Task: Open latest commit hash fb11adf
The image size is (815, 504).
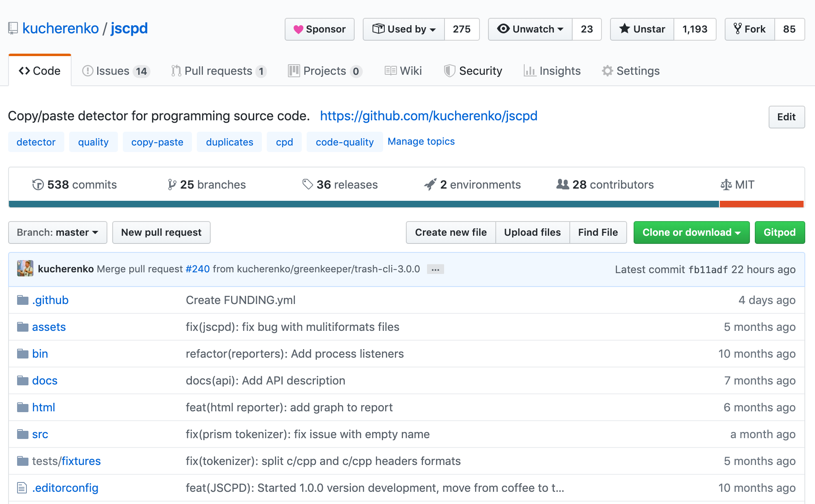Action: (x=708, y=269)
